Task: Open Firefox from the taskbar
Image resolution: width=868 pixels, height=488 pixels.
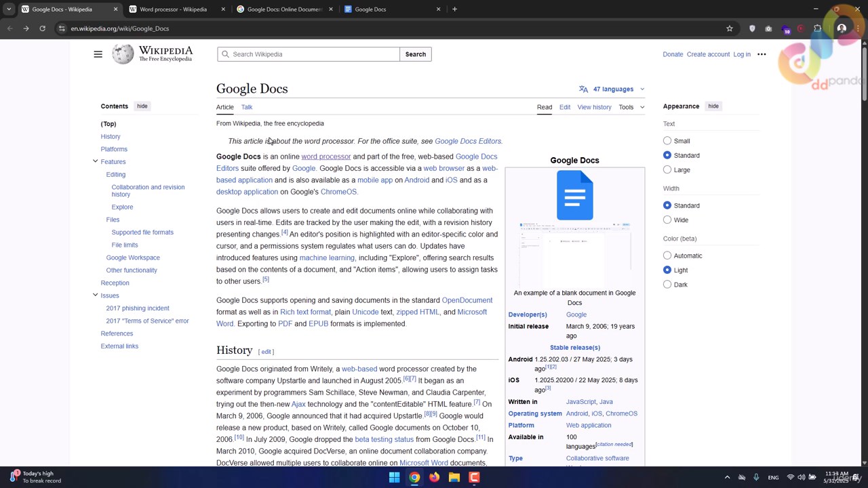Action: click(x=434, y=477)
